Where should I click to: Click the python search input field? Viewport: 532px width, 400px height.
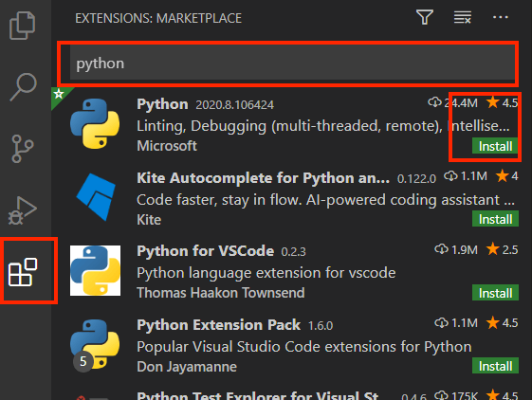point(292,64)
